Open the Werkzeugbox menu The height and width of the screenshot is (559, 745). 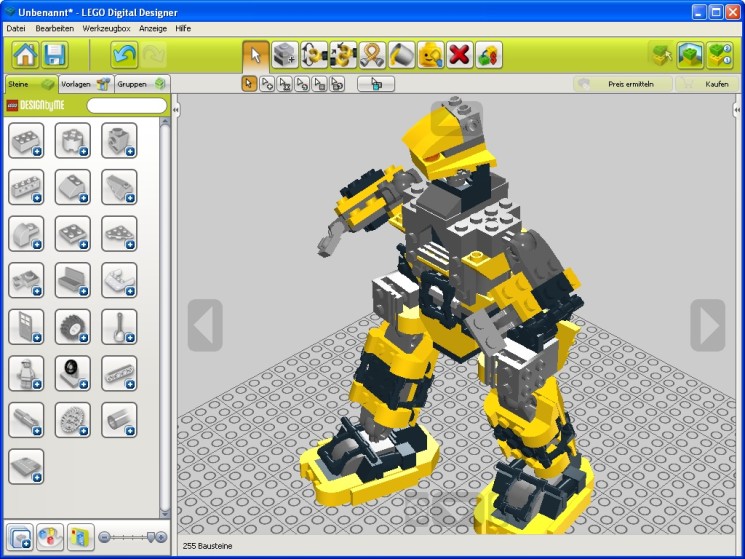pos(106,28)
